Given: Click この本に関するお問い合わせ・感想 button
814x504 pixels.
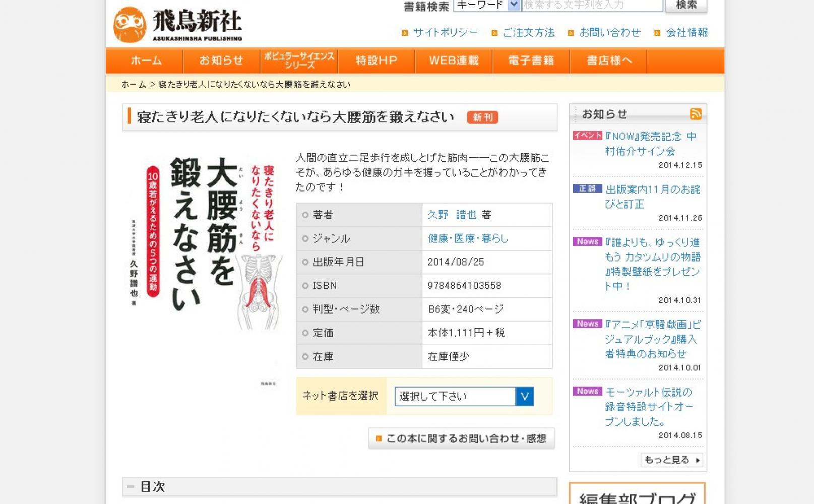Looking at the screenshot, I should [x=461, y=438].
